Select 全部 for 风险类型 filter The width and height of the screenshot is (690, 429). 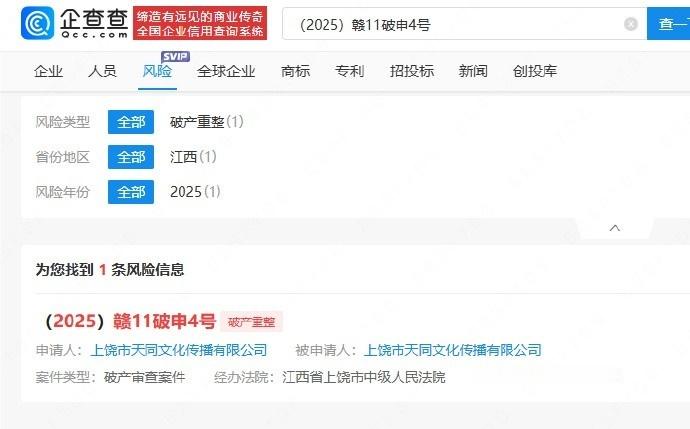pyautogui.click(x=131, y=122)
